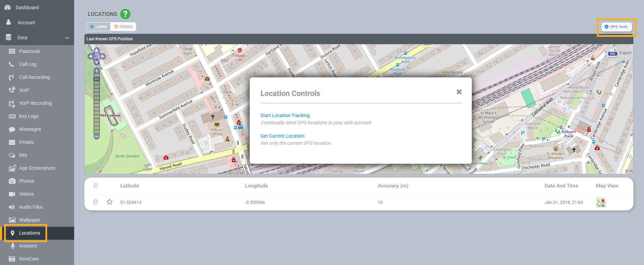Open the Dashboard page
The image size is (644, 265).
point(27,8)
